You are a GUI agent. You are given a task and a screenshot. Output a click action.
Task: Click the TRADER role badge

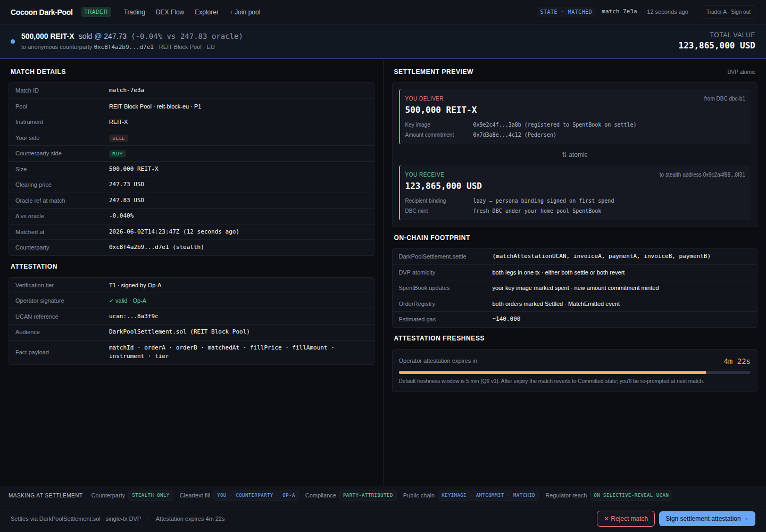(96, 12)
